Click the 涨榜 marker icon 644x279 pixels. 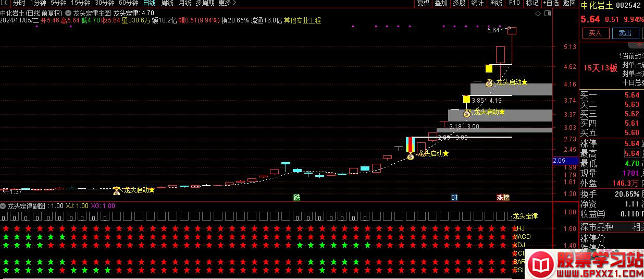tap(503, 198)
